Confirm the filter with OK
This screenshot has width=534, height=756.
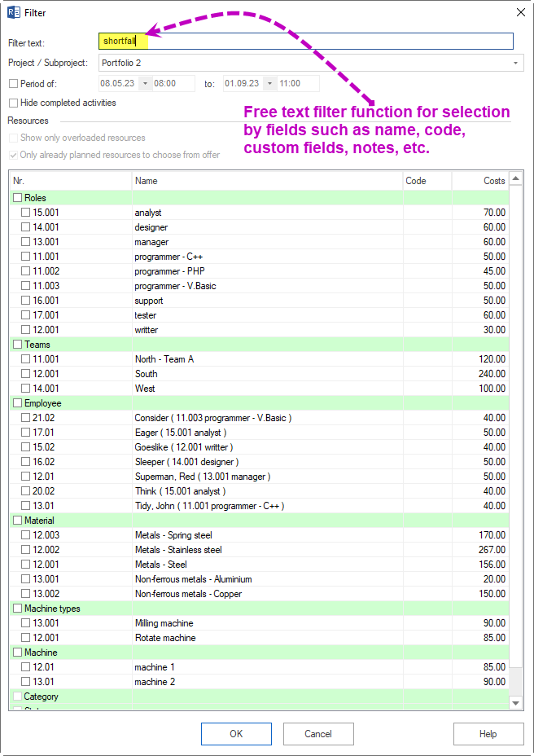click(x=236, y=734)
